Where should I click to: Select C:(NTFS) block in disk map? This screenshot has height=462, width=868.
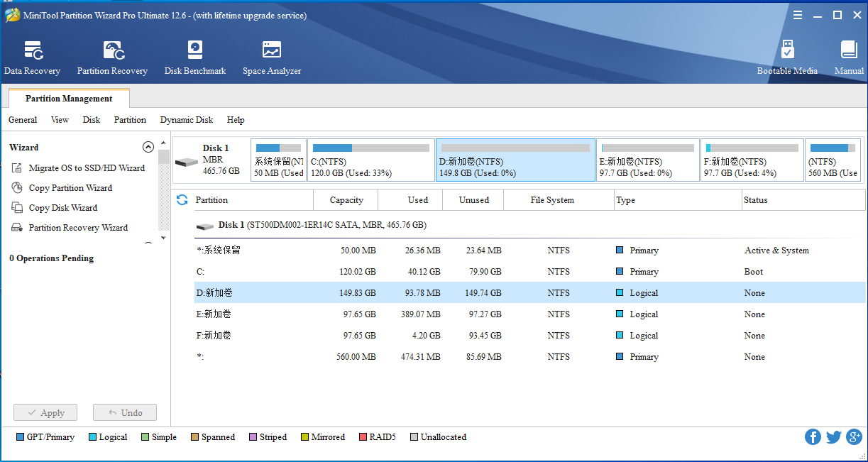point(370,160)
